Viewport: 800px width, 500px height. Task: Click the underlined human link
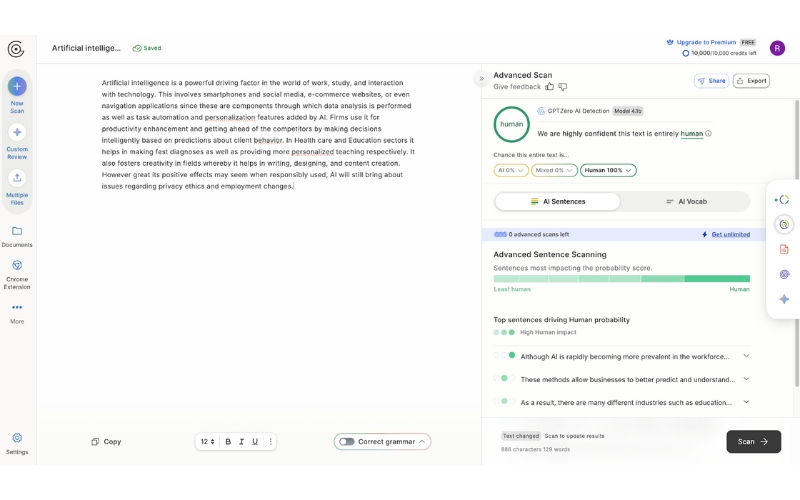click(691, 134)
